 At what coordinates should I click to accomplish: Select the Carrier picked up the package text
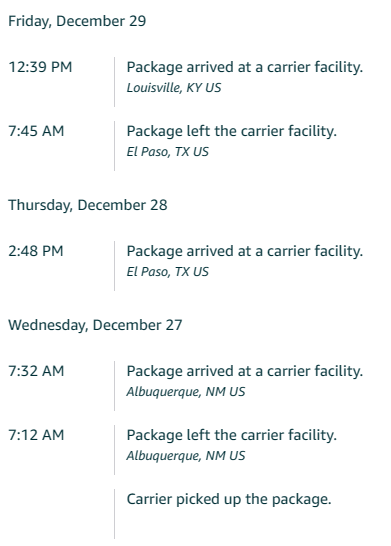coord(229,500)
